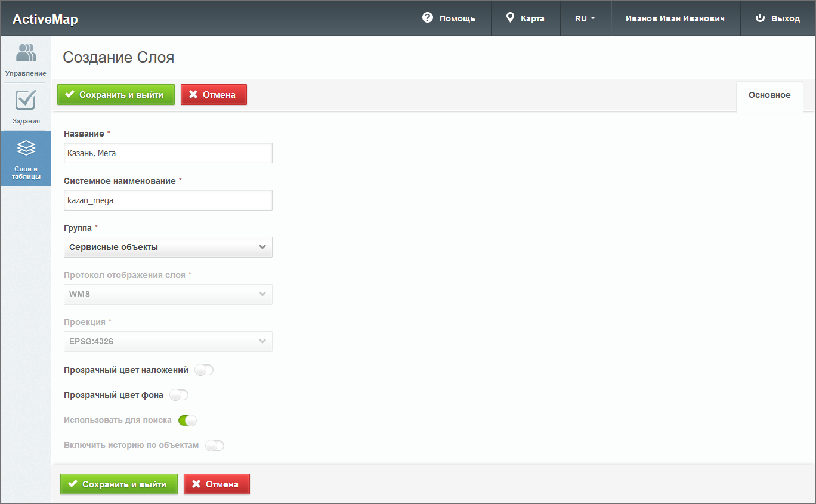Viewport: 816px width, 504px height.
Task: Expand the Группа dropdown Сервисные объекты
Action: [168, 247]
